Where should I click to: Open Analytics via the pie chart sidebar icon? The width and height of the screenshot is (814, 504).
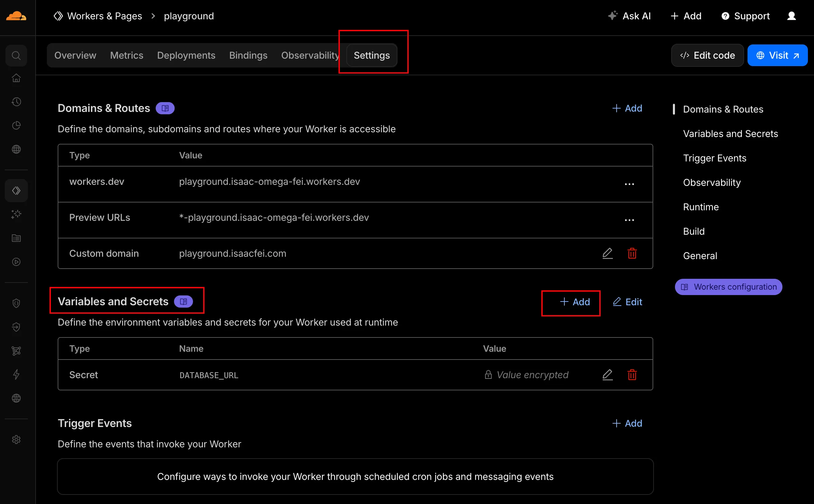tap(16, 125)
